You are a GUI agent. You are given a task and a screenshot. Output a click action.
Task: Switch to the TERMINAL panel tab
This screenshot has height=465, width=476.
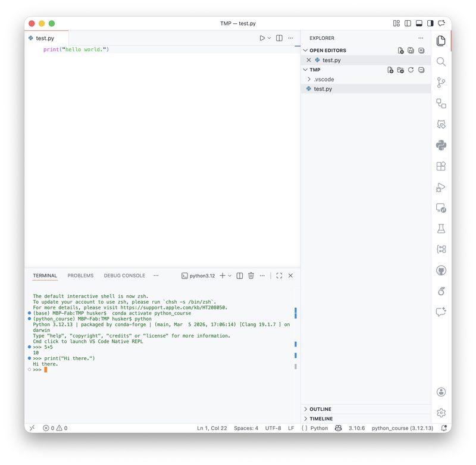pos(45,276)
